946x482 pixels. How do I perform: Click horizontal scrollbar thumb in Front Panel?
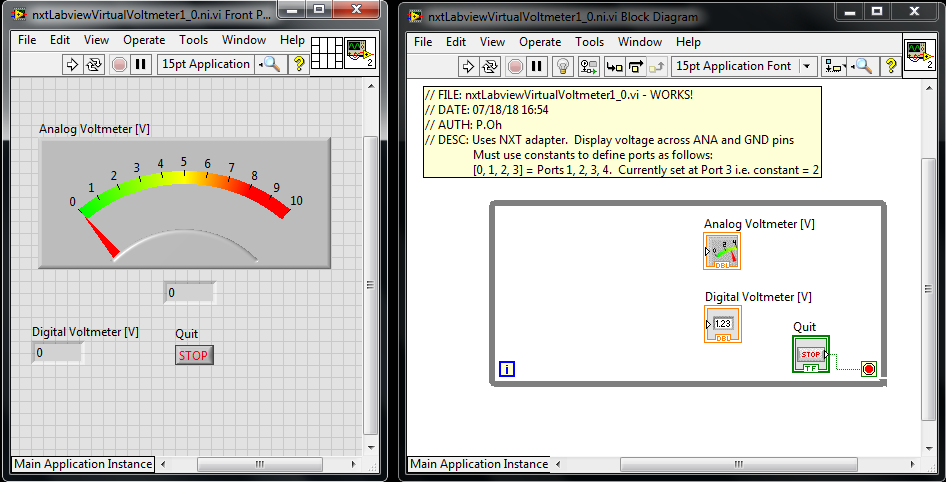point(259,465)
